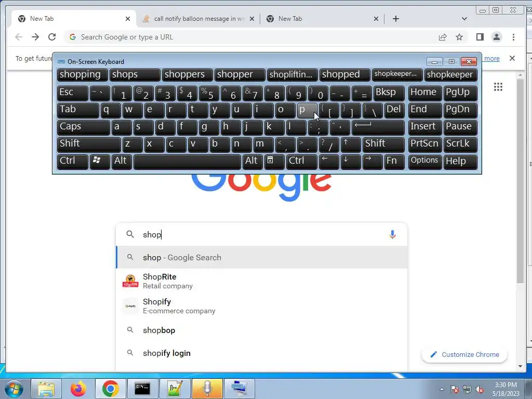This screenshot has width=532, height=399.
Task: Click the taskbar clock showing 3:30 PM
Action: pyautogui.click(x=506, y=389)
